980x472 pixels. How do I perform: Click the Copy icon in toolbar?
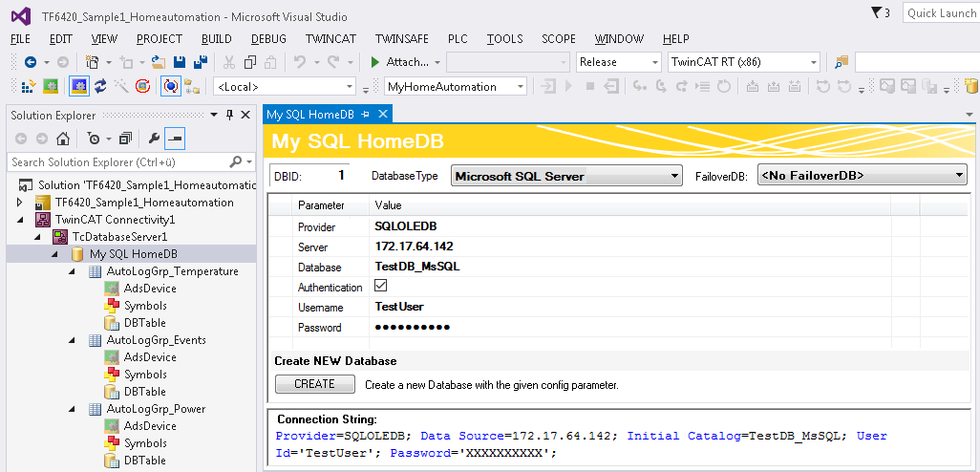click(250, 62)
